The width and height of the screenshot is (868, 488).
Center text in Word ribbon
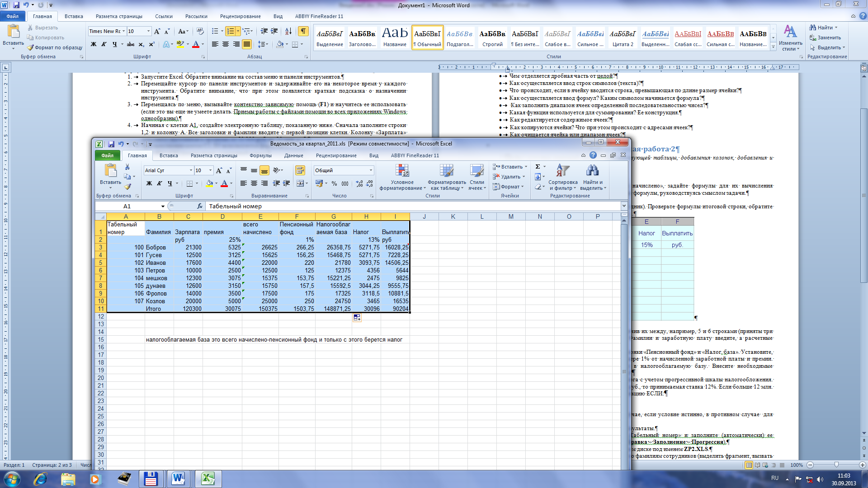[226, 44]
